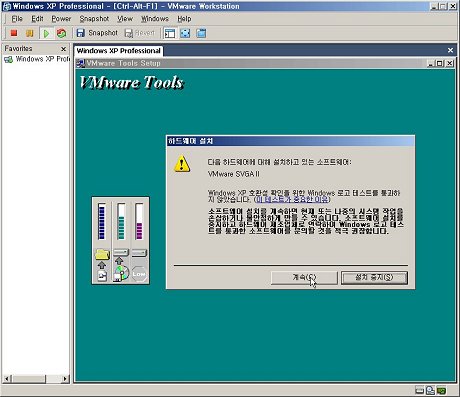This screenshot has width=460, height=397.
Task: Open the logo test importance link
Action: 292,199
